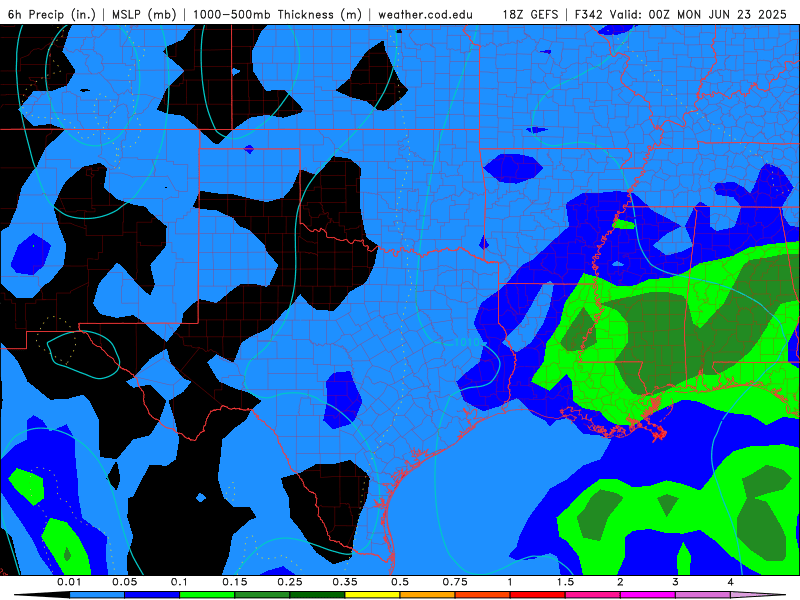Viewport: 800px width, 600px height.
Task: Click the colorbar tick label 3
Action: 676,582
